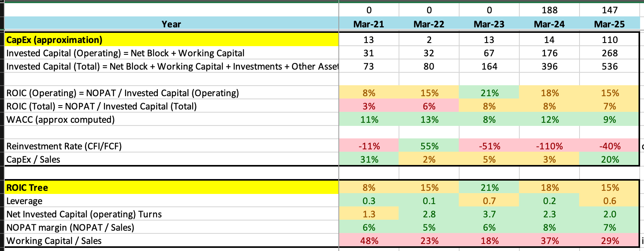The height and width of the screenshot is (251, 644).
Task: Select CapEx approximation value 110 for Mar-25
Action: [609, 40]
